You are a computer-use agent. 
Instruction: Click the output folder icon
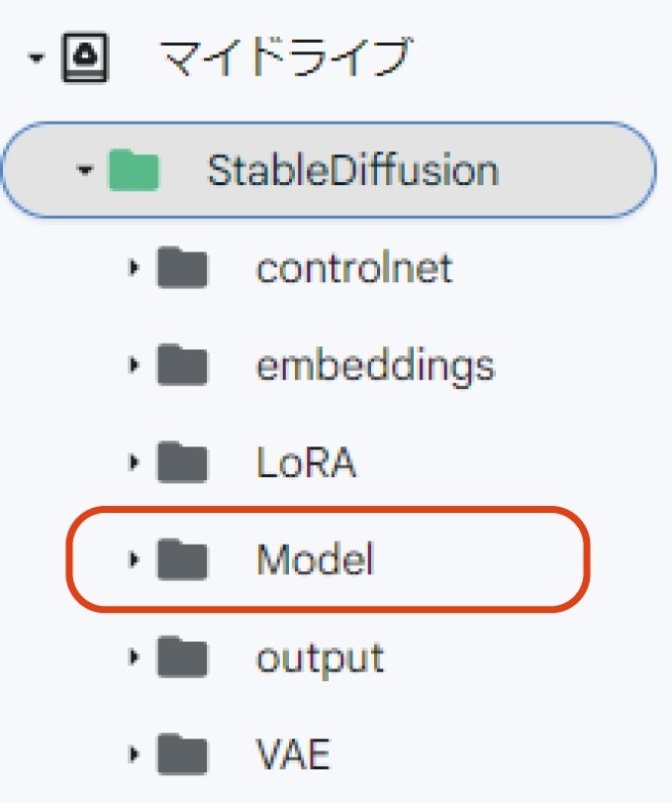pos(182,658)
